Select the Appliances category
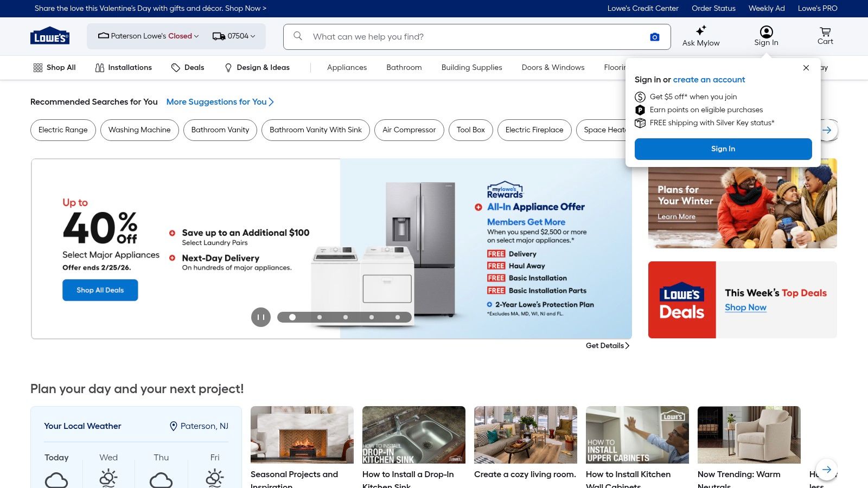 (x=347, y=68)
